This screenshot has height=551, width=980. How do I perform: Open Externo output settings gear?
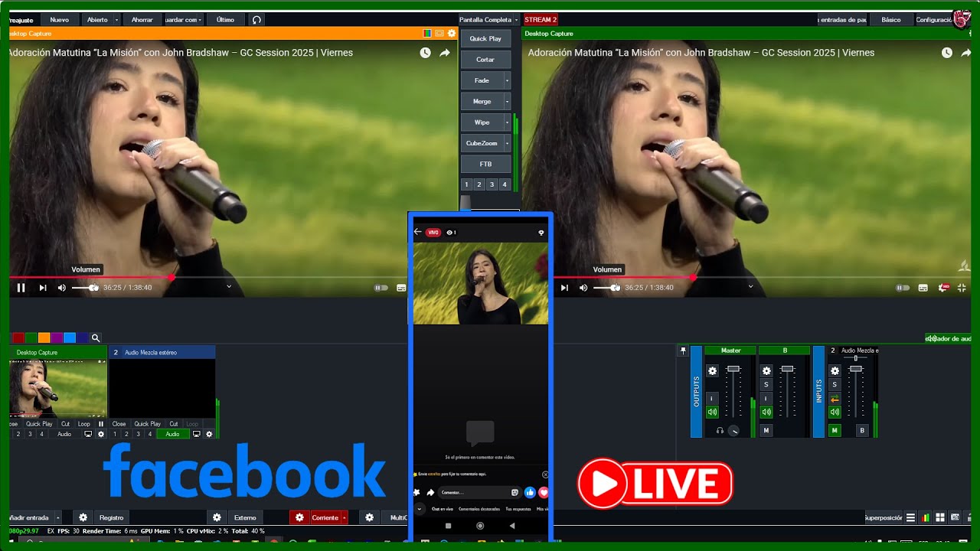coord(217,517)
